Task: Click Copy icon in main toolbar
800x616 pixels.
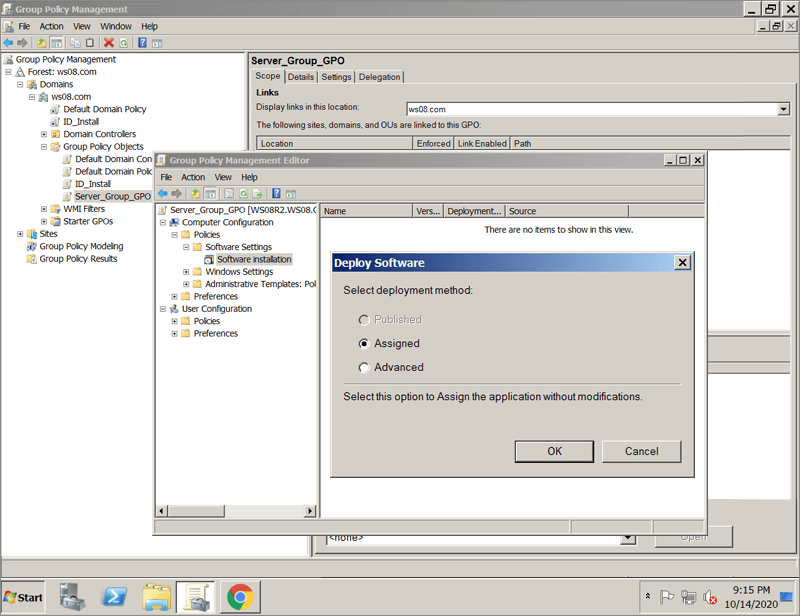Action: click(76, 43)
